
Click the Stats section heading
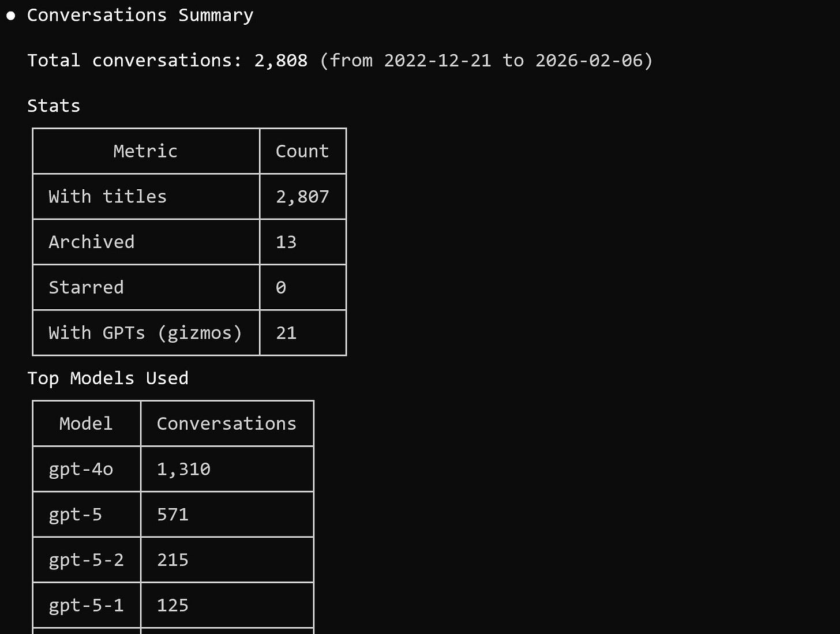click(x=54, y=106)
